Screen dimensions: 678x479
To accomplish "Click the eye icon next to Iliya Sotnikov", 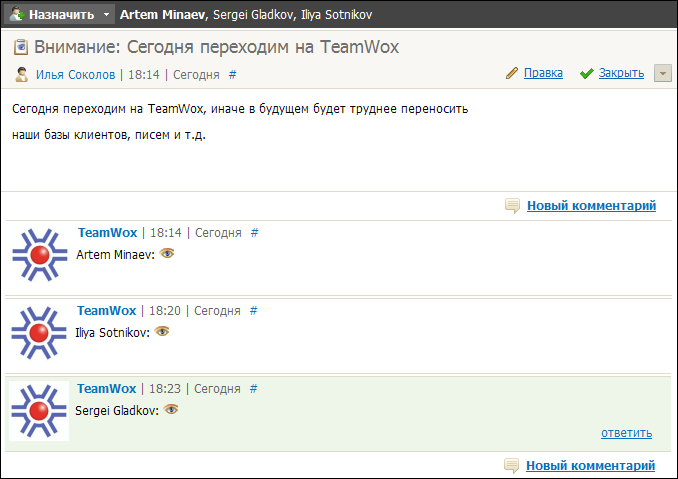I will (x=162, y=331).
